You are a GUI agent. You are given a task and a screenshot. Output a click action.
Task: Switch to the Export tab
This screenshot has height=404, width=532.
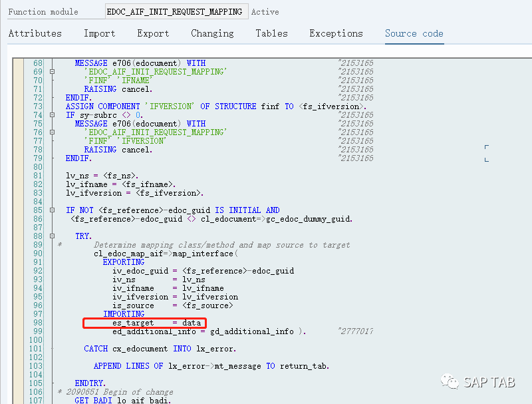coord(153,33)
